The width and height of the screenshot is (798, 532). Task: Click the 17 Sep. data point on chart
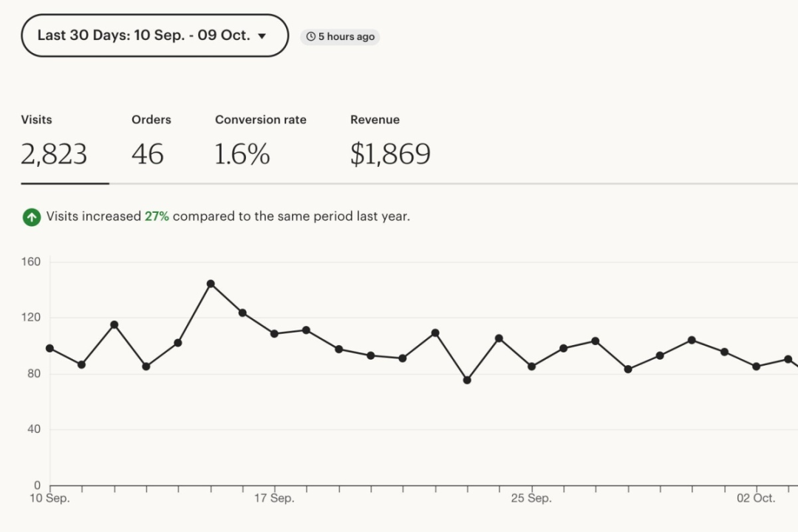pyautogui.click(x=274, y=333)
